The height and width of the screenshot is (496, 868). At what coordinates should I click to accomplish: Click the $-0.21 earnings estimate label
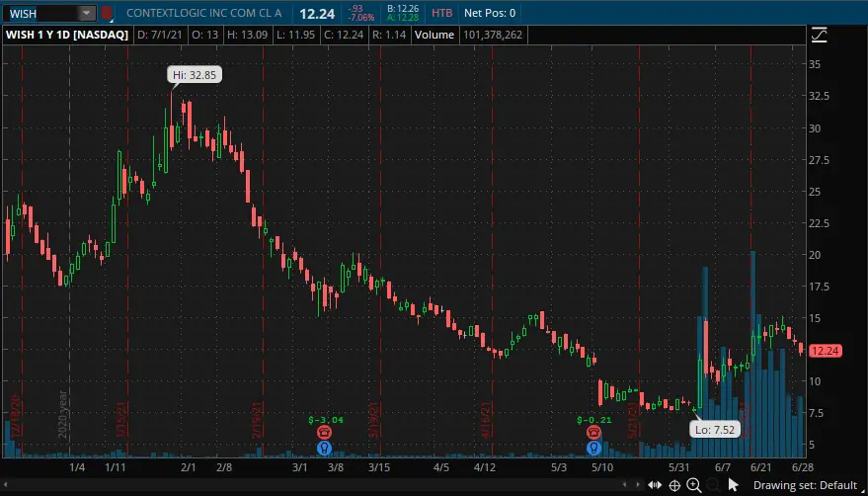point(594,420)
